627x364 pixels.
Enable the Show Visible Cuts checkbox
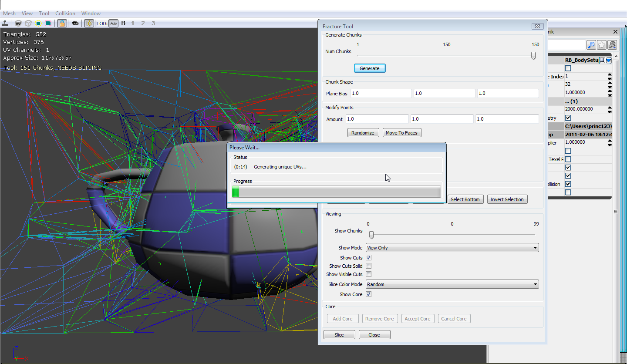click(368, 274)
